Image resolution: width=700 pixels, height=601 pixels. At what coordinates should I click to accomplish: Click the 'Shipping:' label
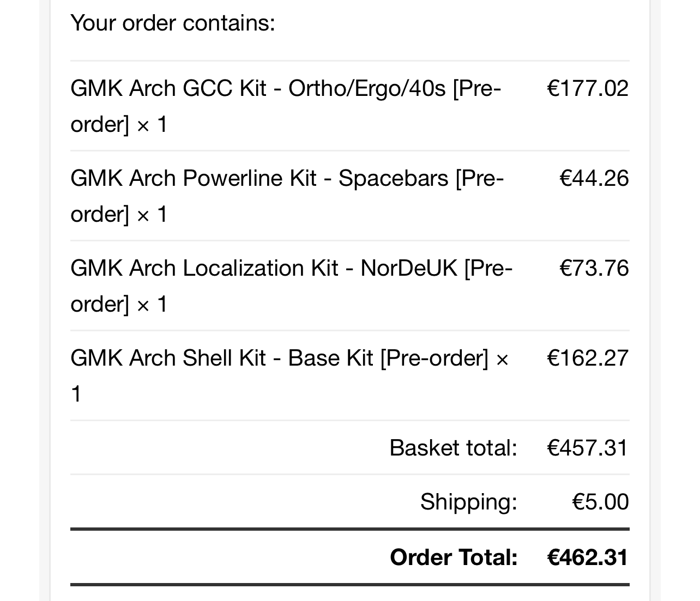(x=468, y=501)
